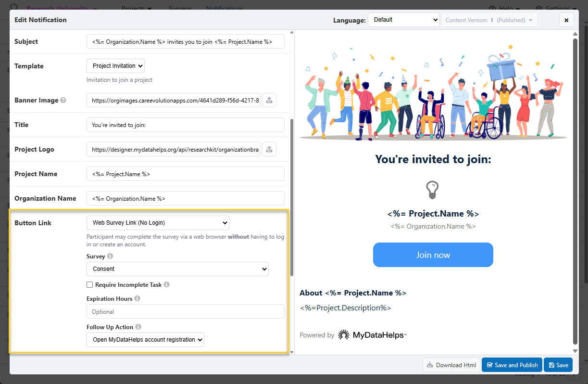588x384 pixels.
Task: Click the Banner Image upload icon
Action: pos(269,100)
